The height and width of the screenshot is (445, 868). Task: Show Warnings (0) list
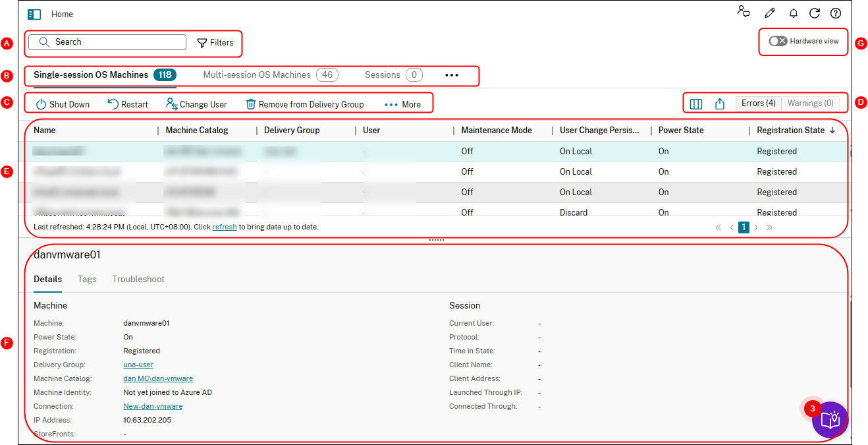(x=810, y=104)
